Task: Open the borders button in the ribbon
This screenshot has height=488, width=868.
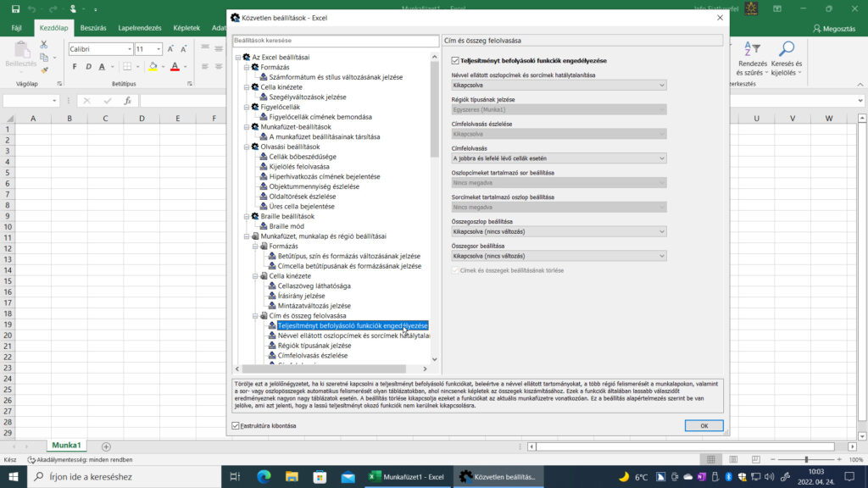Action: (x=127, y=67)
